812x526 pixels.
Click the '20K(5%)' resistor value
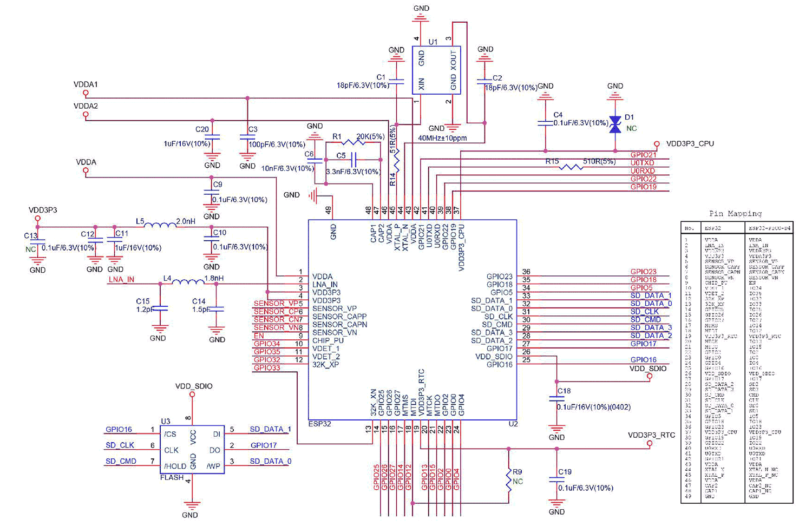(370, 136)
